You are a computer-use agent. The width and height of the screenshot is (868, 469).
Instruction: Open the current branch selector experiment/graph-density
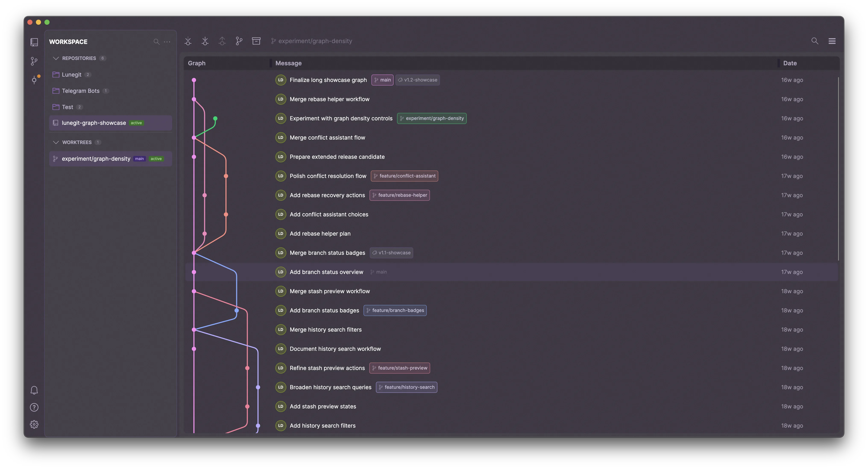(312, 41)
